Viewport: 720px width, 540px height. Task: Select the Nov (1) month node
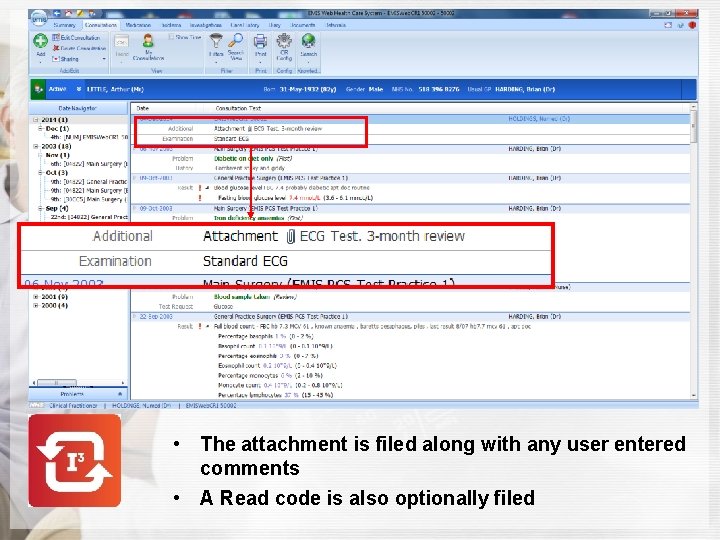[x=57, y=155]
